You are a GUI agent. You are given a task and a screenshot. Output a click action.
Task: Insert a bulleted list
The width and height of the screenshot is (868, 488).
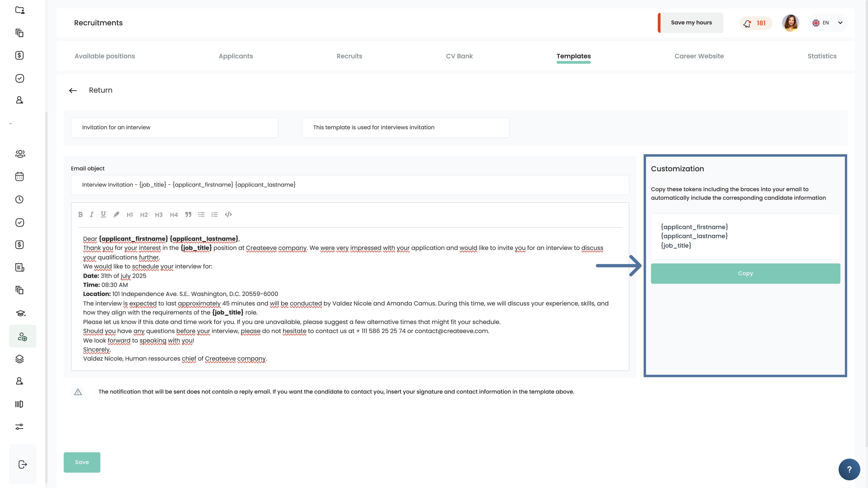[x=202, y=215]
